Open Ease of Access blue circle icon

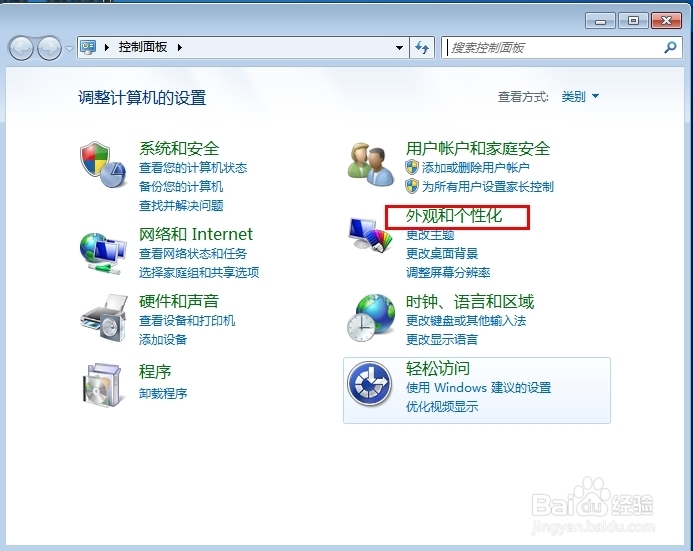point(369,384)
